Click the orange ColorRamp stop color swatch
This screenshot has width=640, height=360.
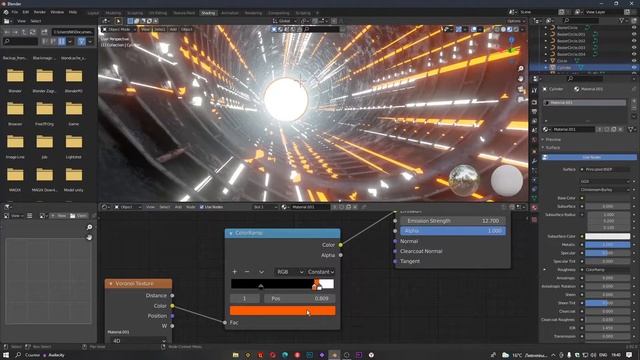[282, 311]
